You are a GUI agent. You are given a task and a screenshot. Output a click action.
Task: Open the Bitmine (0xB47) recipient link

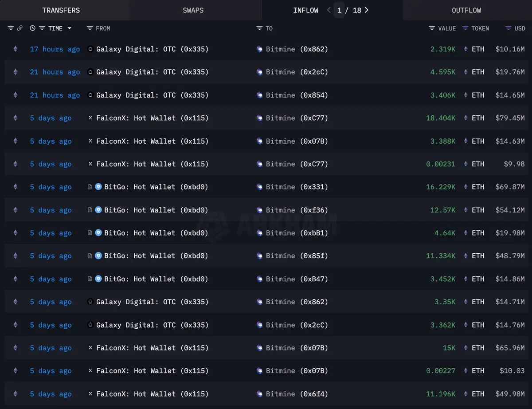(x=297, y=279)
